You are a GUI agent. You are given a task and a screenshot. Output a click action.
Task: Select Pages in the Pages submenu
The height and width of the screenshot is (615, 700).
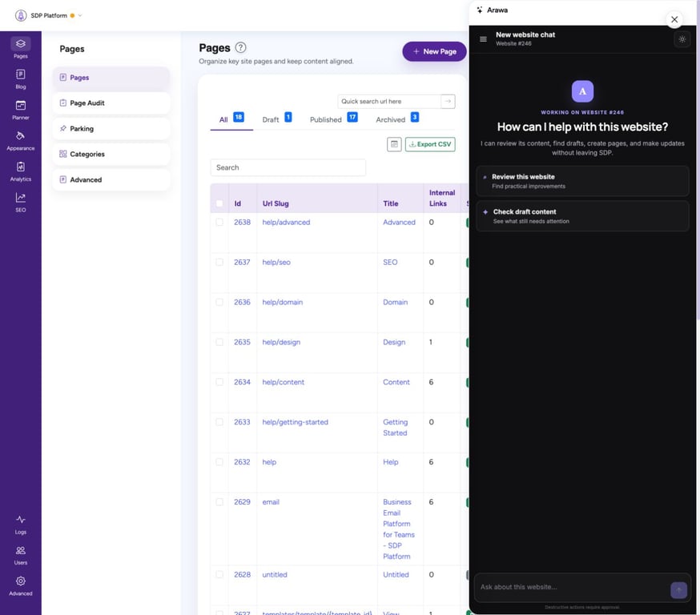click(x=111, y=78)
